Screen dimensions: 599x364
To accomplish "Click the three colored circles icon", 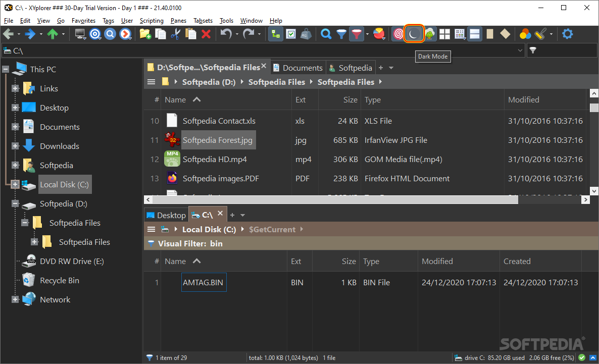I will (525, 34).
